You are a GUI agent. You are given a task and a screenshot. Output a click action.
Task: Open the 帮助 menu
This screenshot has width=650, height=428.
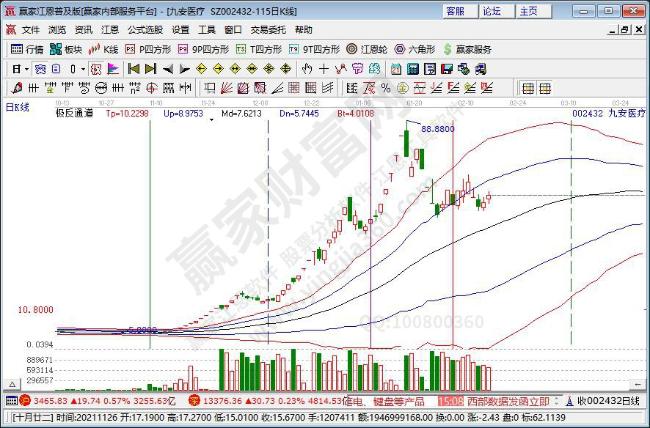303,30
